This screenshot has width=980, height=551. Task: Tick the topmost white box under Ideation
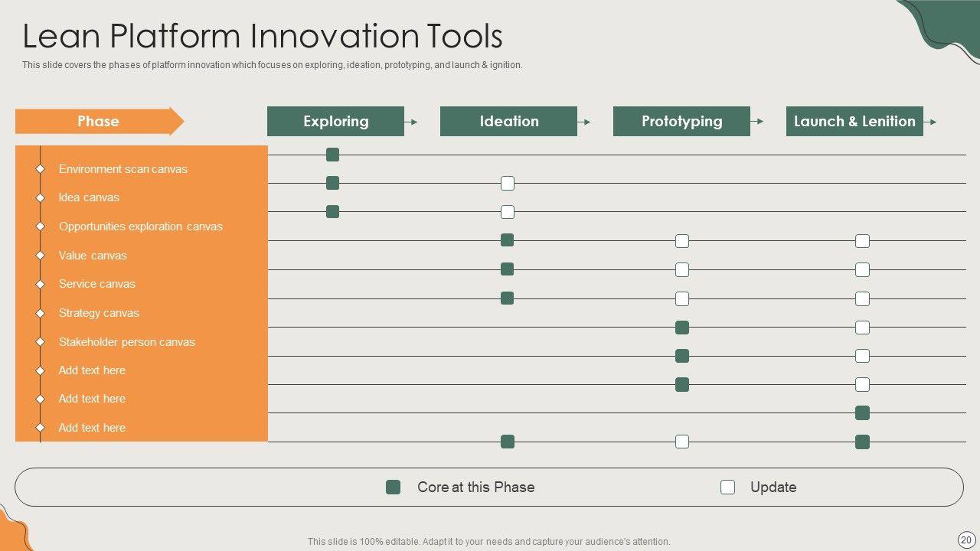pyautogui.click(x=508, y=184)
